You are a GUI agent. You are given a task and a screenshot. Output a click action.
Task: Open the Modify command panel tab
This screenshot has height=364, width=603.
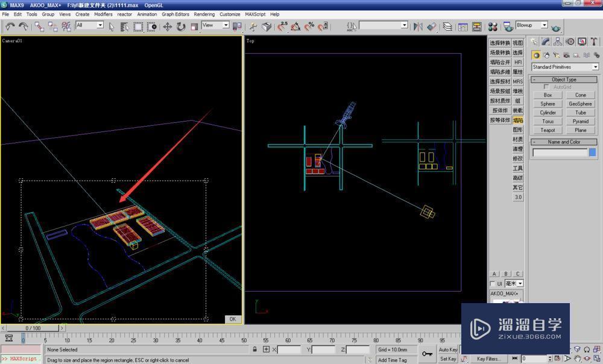(545, 42)
